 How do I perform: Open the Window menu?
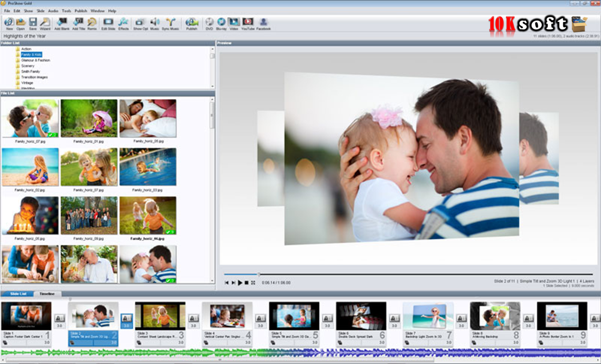98,11
